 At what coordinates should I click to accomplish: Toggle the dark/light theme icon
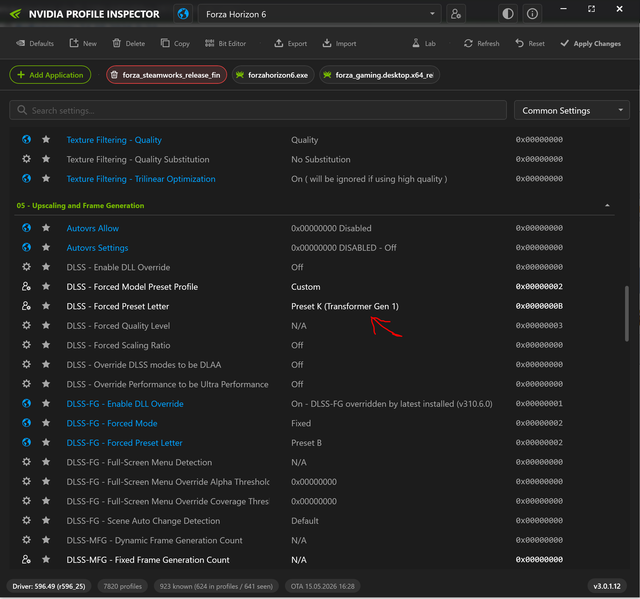point(508,14)
